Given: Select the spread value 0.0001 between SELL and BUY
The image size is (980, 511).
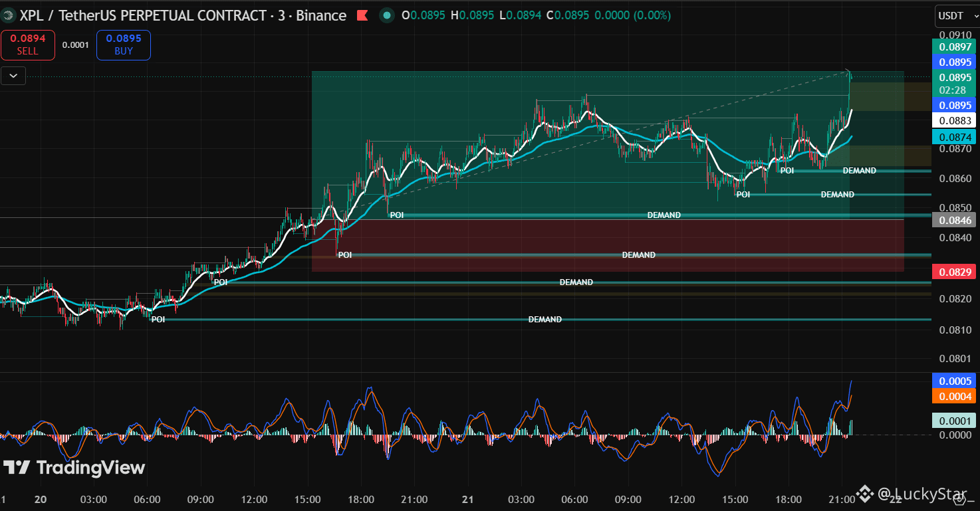Looking at the screenshot, I should click(x=75, y=45).
